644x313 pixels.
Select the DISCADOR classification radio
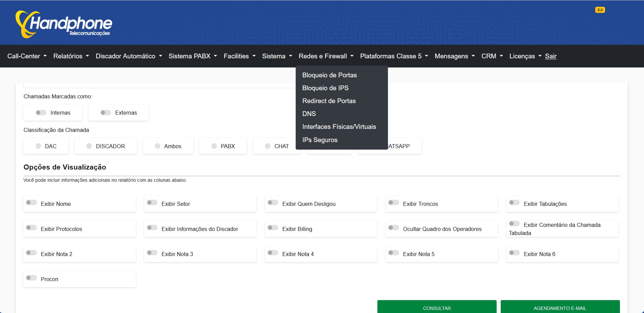(x=89, y=146)
